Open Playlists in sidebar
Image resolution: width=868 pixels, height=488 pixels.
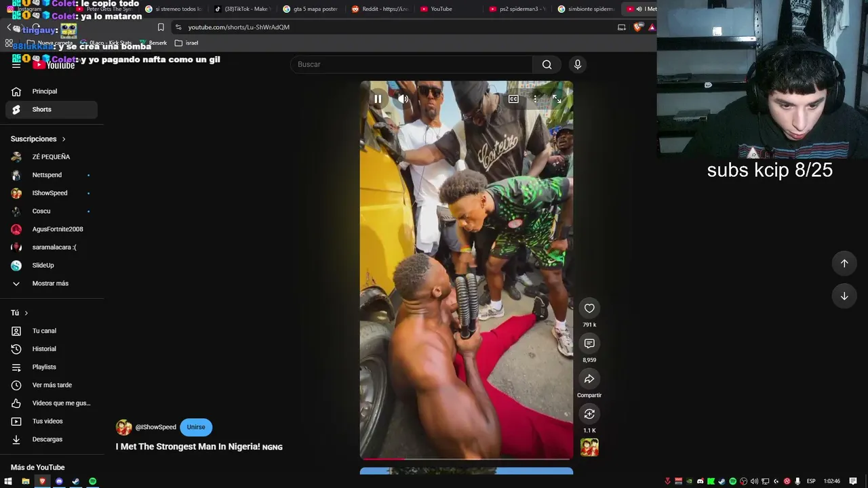[52, 367]
